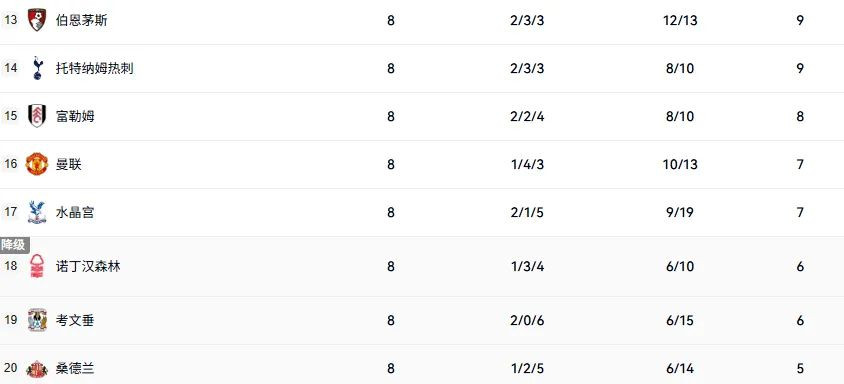Click Crystal Palace goals 9/19 cell
Image resolution: width=844 pixels, height=384 pixels.
(x=680, y=212)
